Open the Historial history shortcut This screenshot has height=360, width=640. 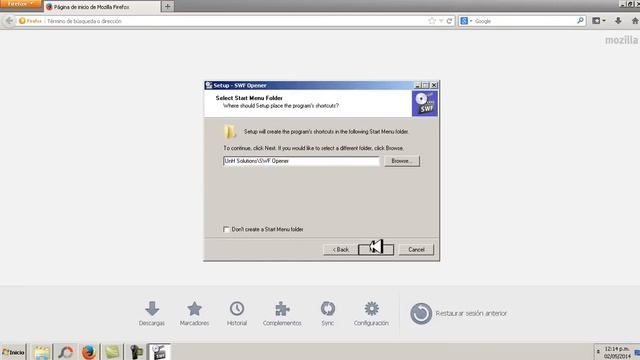pyautogui.click(x=237, y=313)
